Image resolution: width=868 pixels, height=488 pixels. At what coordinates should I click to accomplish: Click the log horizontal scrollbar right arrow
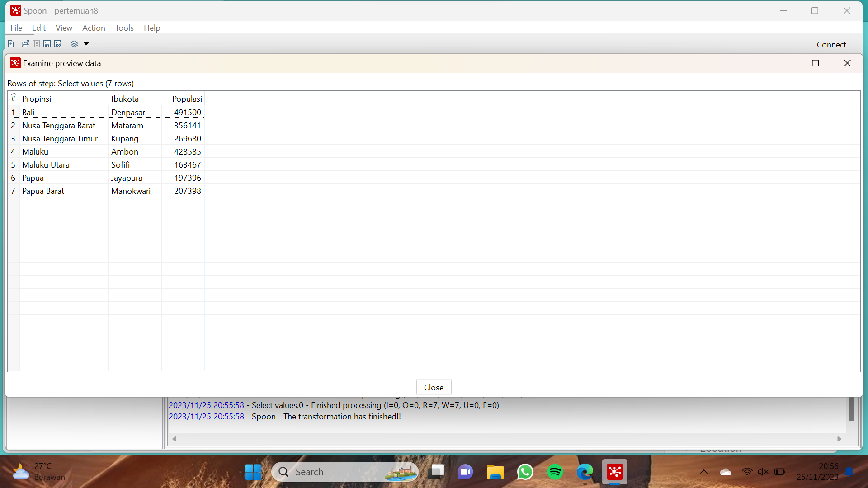tap(839, 439)
